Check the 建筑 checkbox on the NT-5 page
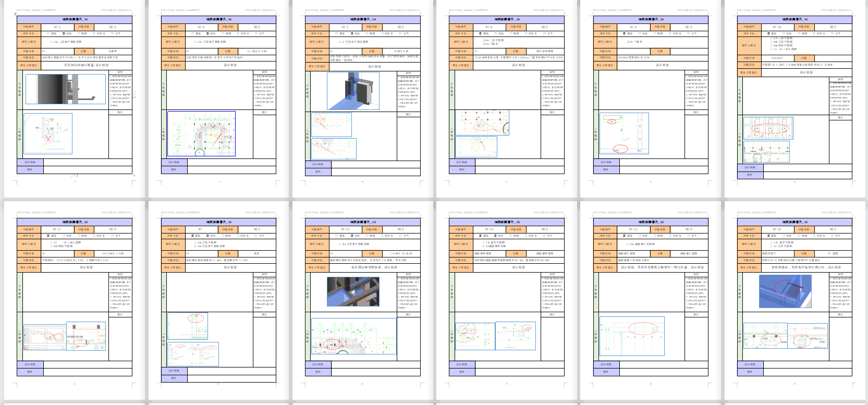This screenshot has height=405, width=868. pyautogui.click(x=48, y=33)
